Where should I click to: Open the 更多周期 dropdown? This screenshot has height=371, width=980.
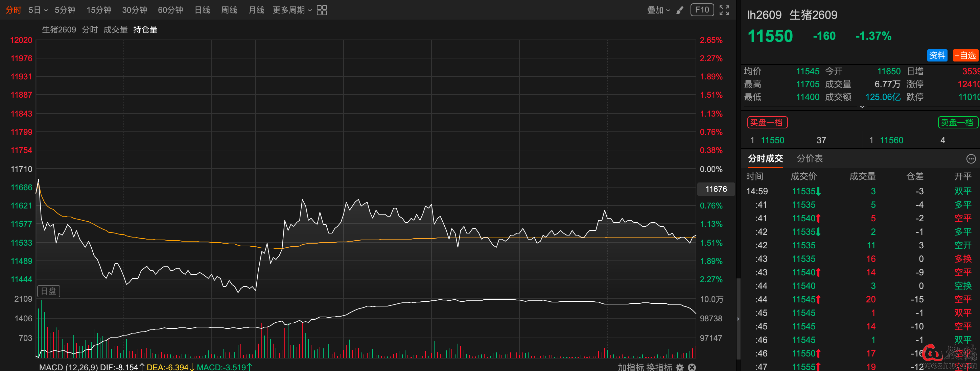coord(292,10)
